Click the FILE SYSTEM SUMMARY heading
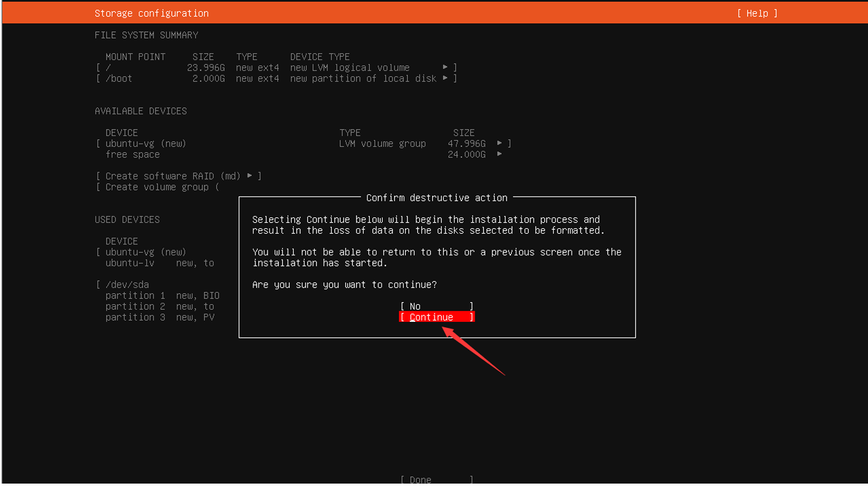This screenshot has height=486, width=868. [x=146, y=35]
